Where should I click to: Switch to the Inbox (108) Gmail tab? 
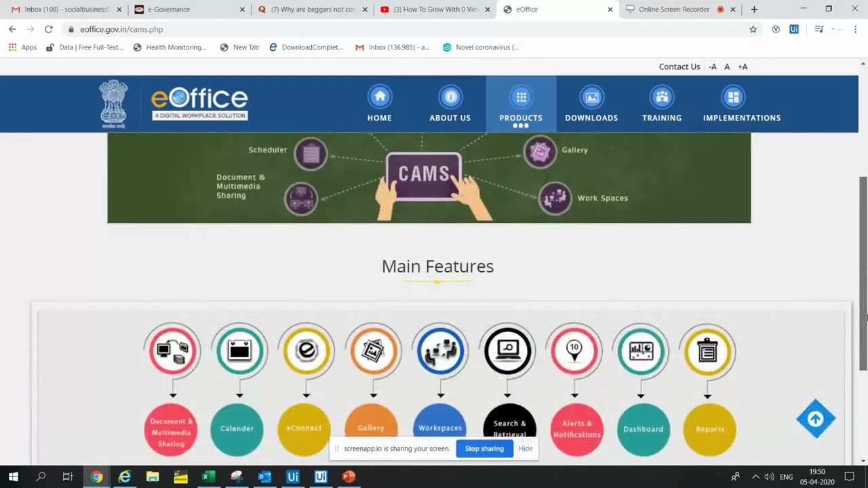(66, 9)
